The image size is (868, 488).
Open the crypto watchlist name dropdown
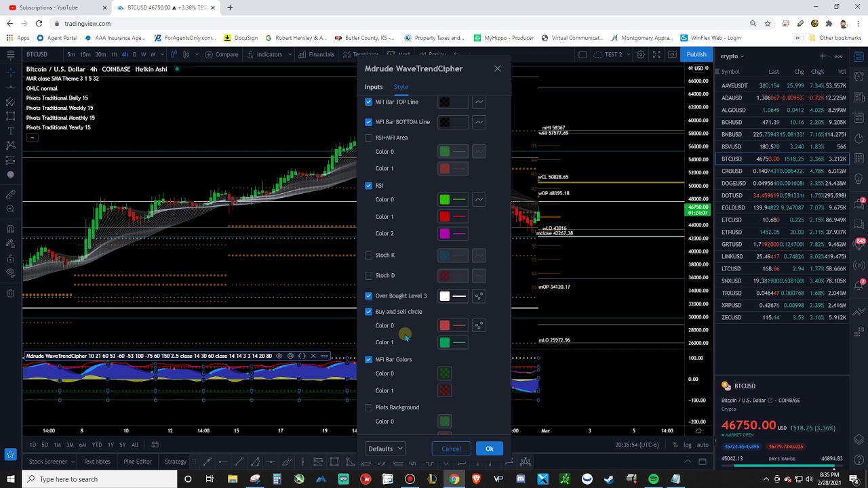[732, 56]
